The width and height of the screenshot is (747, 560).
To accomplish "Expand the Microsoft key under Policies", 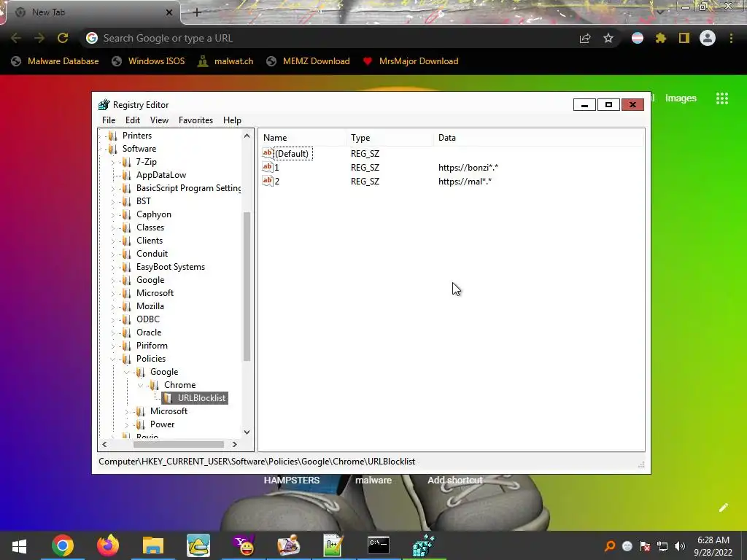I will pyautogui.click(x=127, y=411).
